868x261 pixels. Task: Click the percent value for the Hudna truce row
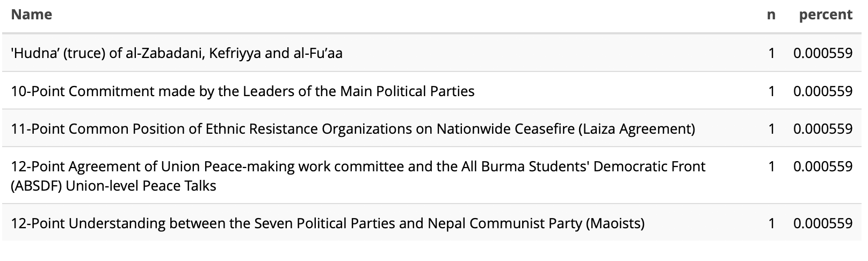(x=822, y=53)
